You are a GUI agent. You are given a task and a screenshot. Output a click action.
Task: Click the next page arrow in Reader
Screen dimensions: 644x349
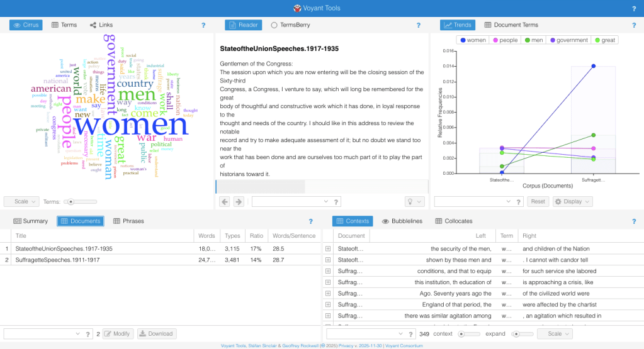tap(239, 202)
